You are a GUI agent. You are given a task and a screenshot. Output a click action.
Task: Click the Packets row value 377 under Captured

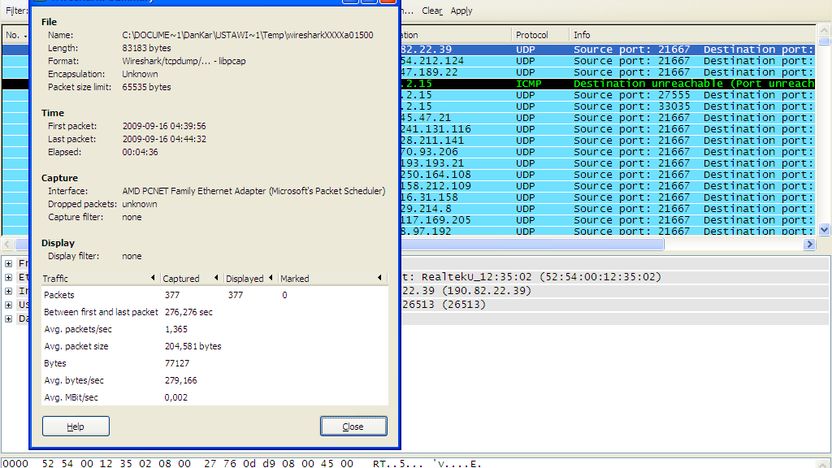tap(172, 295)
